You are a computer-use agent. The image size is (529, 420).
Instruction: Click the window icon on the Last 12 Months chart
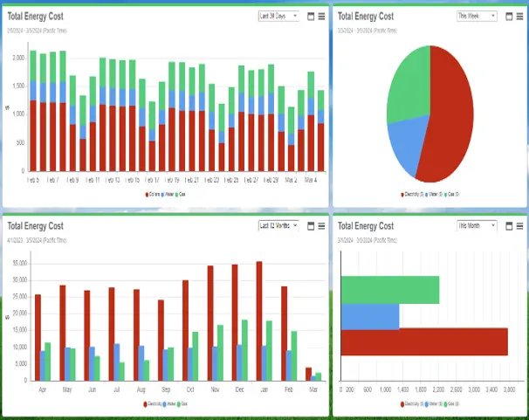310,225
